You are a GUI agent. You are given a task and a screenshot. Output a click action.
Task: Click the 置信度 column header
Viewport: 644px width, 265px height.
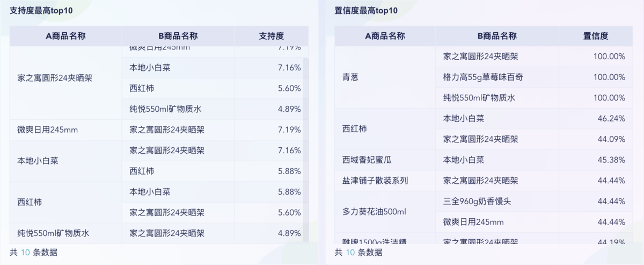(596, 36)
